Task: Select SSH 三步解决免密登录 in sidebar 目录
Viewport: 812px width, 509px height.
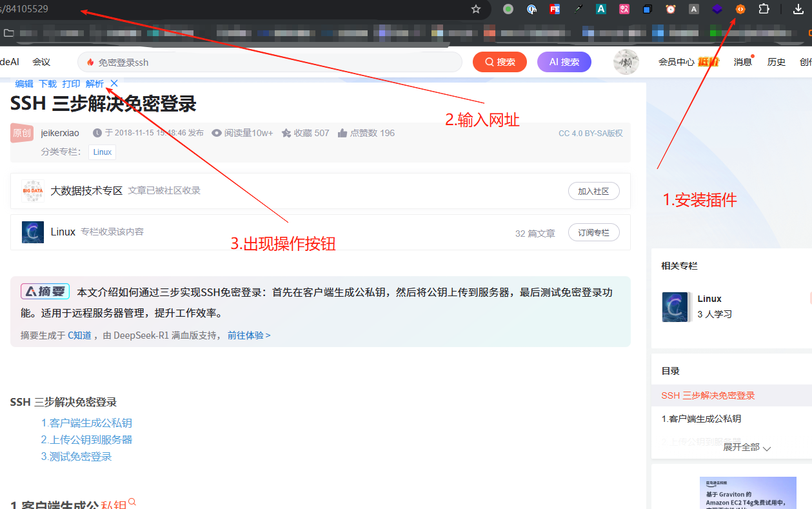Action: click(x=708, y=395)
